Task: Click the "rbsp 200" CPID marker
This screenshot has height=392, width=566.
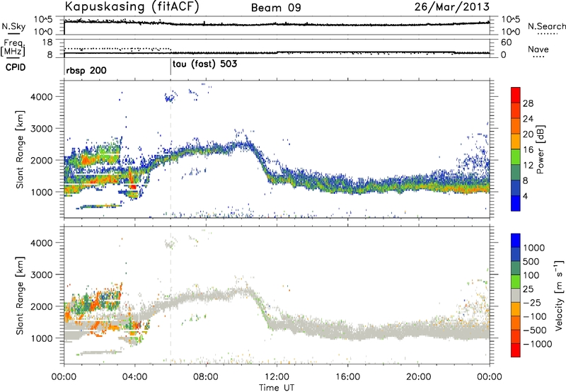Action: 86,70
